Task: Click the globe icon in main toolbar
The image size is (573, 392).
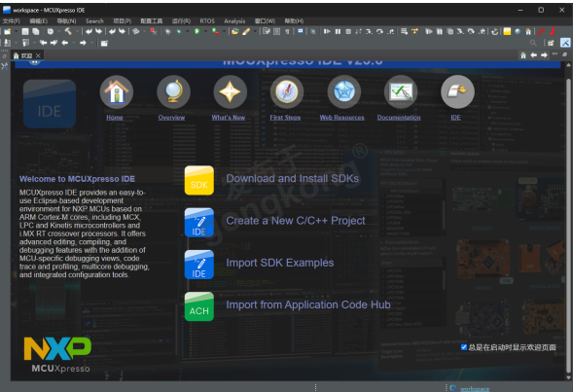Action: (x=518, y=32)
